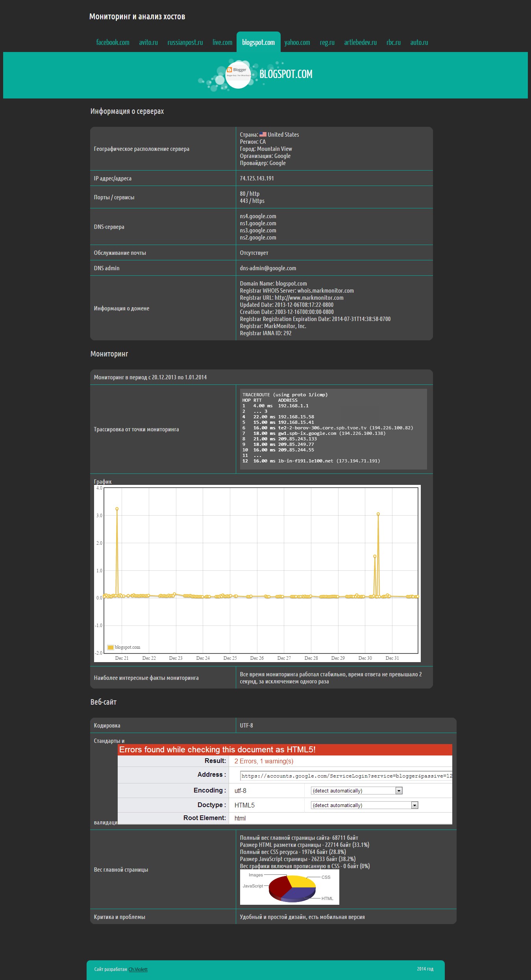
Task: Click the United States flag icon
Action: pos(263,134)
